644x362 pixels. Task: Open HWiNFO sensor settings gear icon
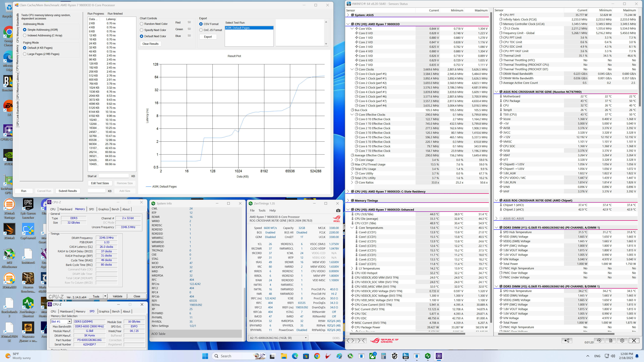(x=622, y=341)
